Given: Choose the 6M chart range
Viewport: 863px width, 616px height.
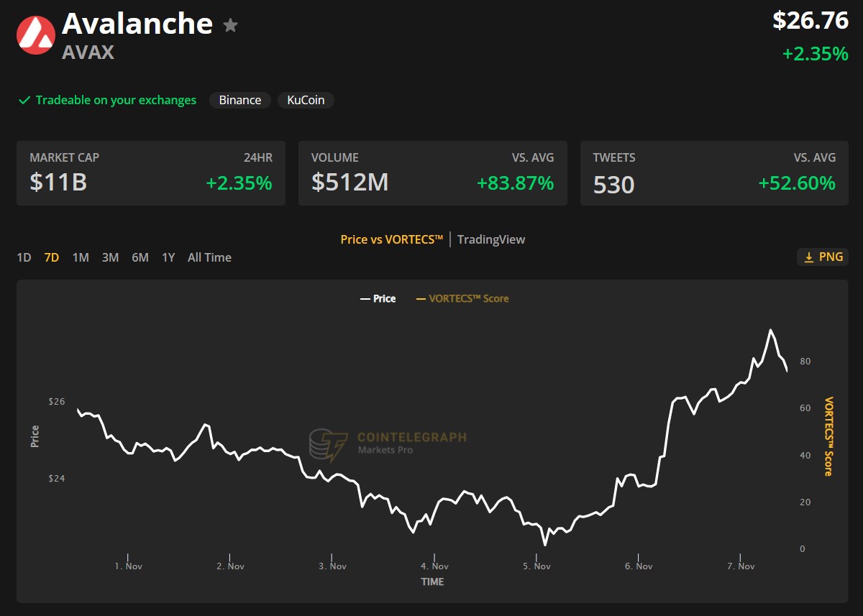Looking at the screenshot, I should [x=140, y=257].
